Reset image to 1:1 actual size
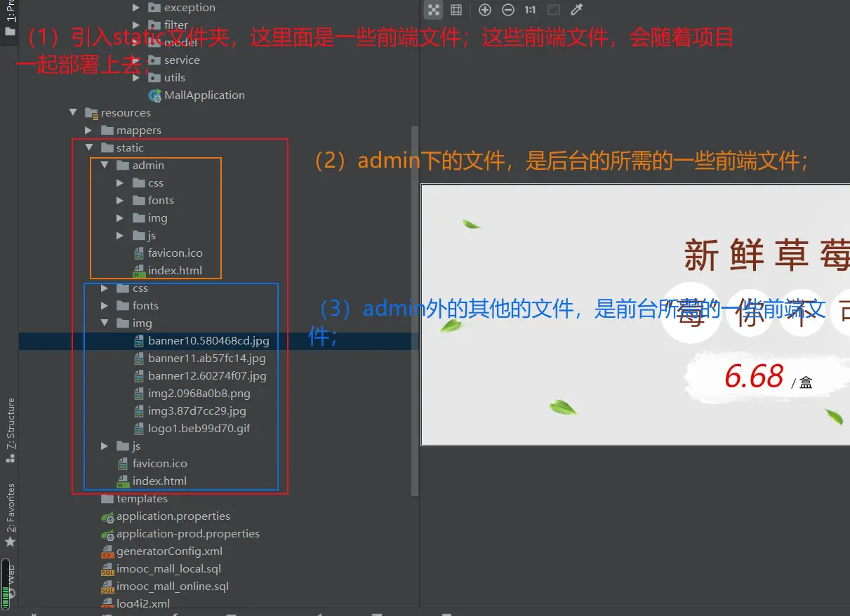Viewport: 850px width, 616px height. click(530, 10)
